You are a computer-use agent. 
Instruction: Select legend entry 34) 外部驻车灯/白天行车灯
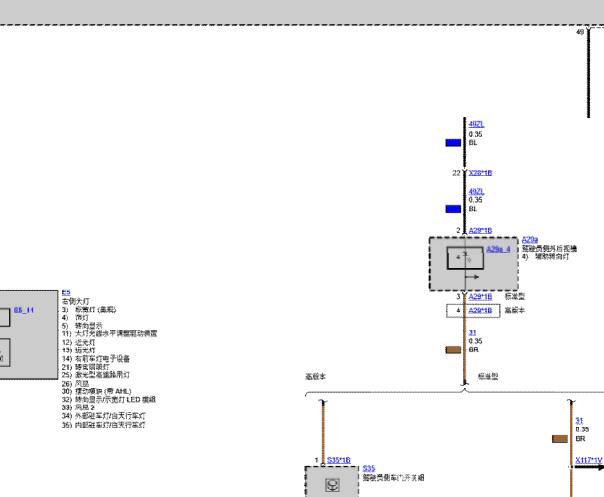pos(104,416)
